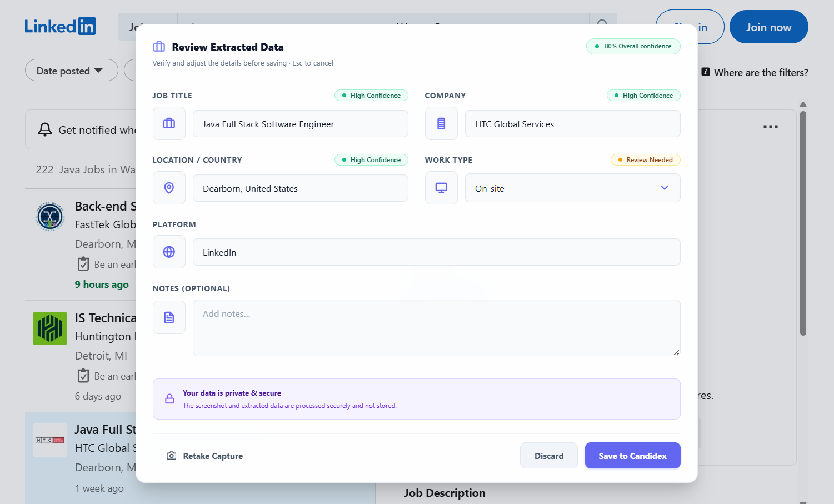The image size is (834, 504).
Task: Click the monitor icon beside Work Type
Action: pyautogui.click(x=441, y=188)
